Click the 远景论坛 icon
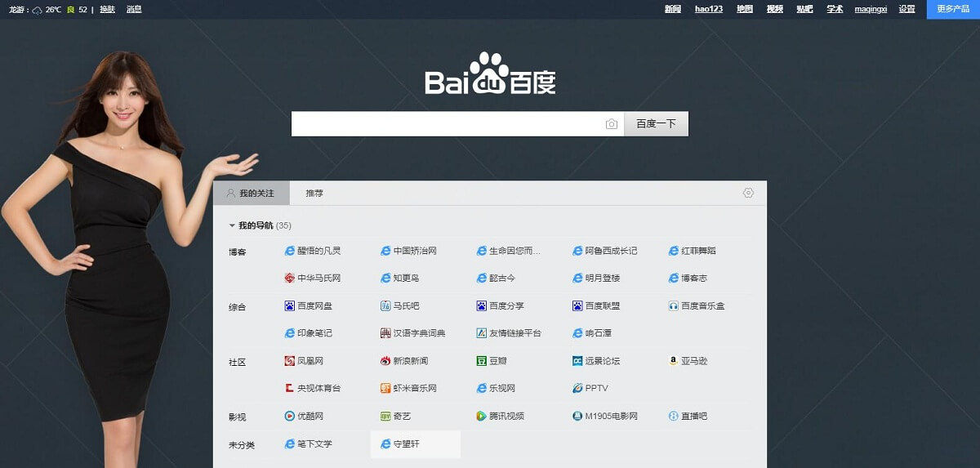Viewport: 980px width, 468px height. tap(577, 361)
